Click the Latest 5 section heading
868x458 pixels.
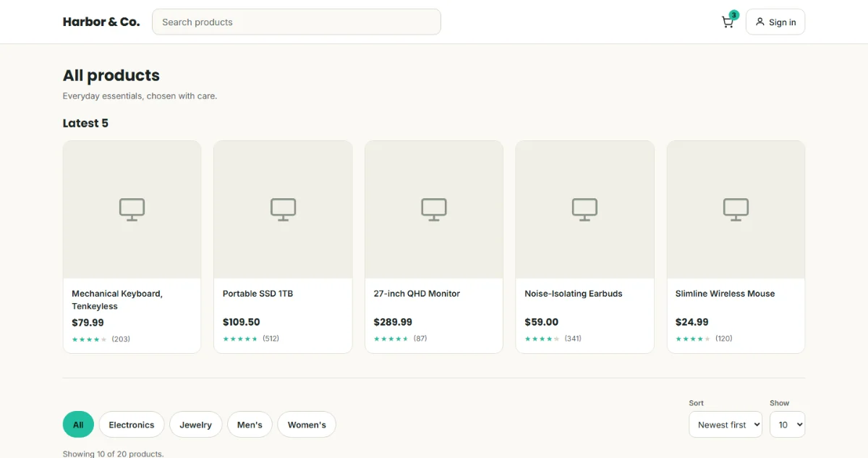tap(85, 123)
